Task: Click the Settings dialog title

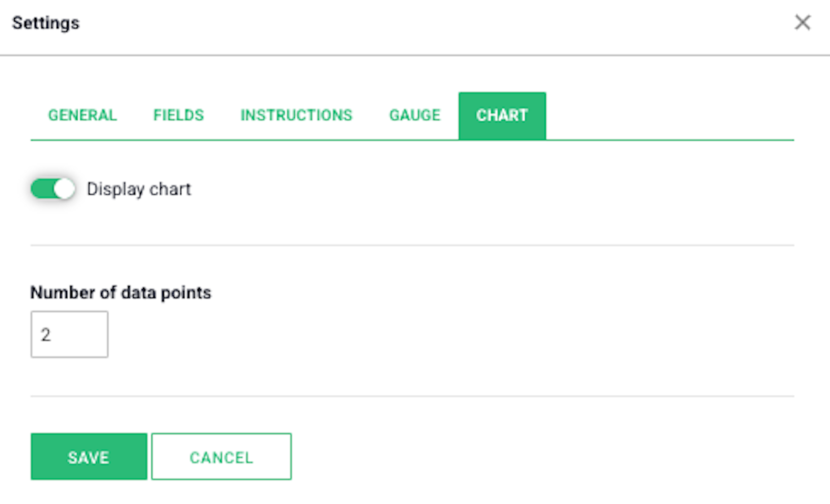Action: pos(46,23)
